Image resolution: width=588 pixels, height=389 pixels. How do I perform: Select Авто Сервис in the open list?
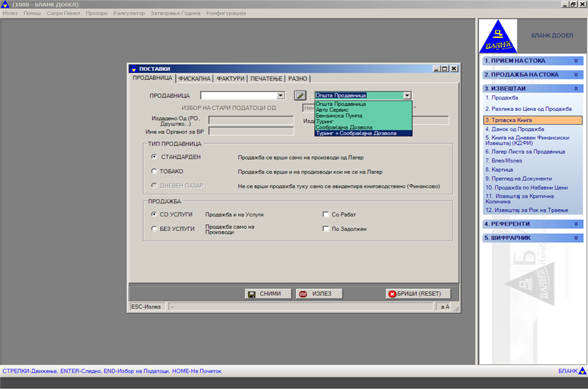[x=332, y=110]
